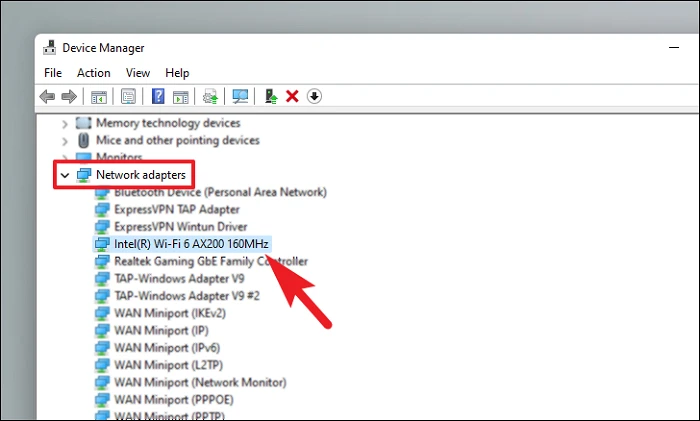The width and height of the screenshot is (700, 421).
Task: Click the Disable device down-arrow icon
Action: pyautogui.click(x=314, y=96)
